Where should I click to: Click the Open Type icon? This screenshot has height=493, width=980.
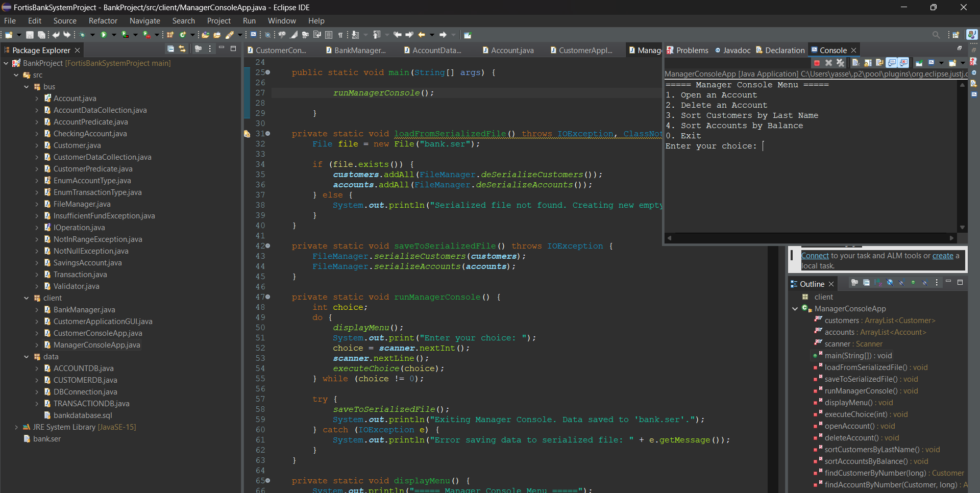tap(205, 35)
